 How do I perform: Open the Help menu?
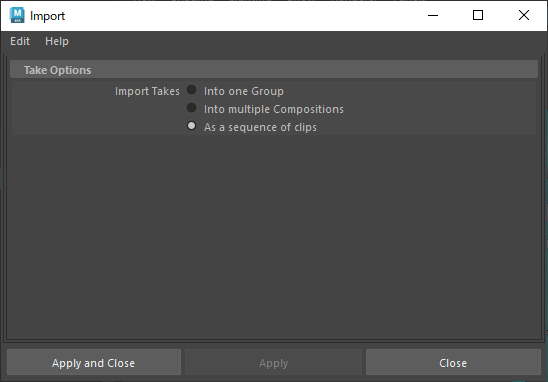[57, 41]
